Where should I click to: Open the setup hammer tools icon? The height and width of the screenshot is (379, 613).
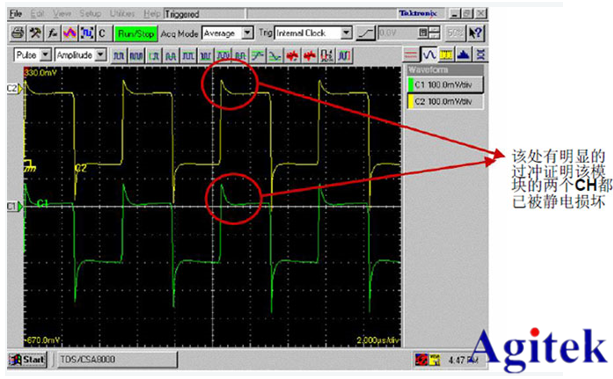[x=35, y=33]
